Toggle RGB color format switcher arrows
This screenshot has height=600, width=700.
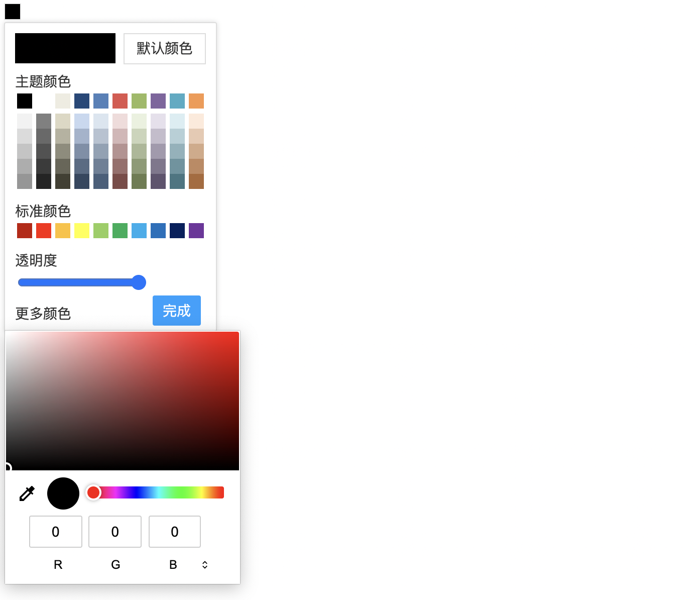click(x=205, y=565)
